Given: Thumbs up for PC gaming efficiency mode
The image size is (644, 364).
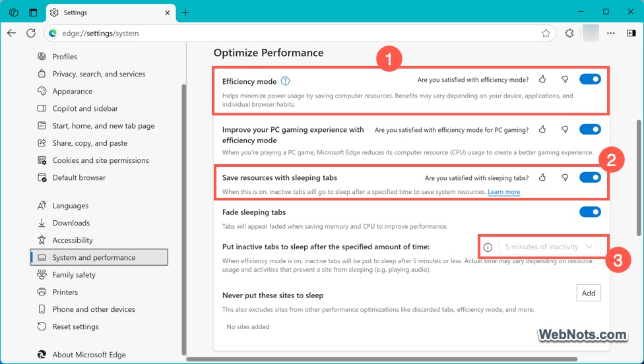Looking at the screenshot, I should pyautogui.click(x=542, y=130).
